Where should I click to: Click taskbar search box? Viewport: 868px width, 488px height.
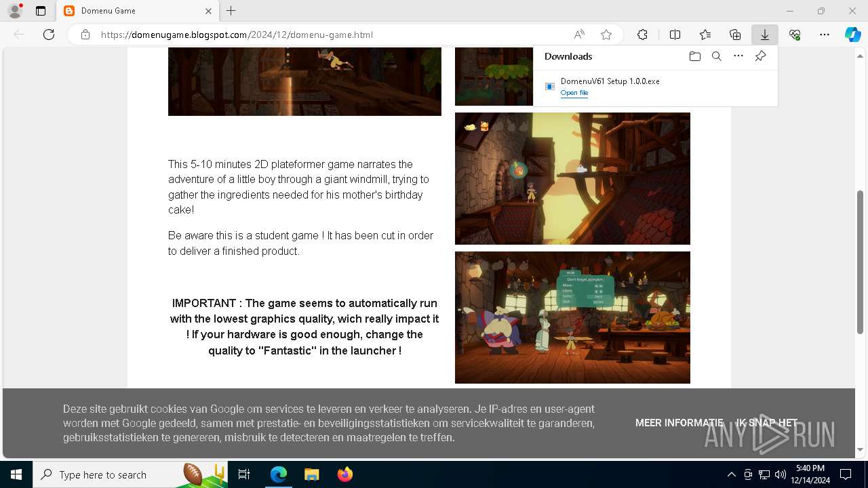click(131, 474)
